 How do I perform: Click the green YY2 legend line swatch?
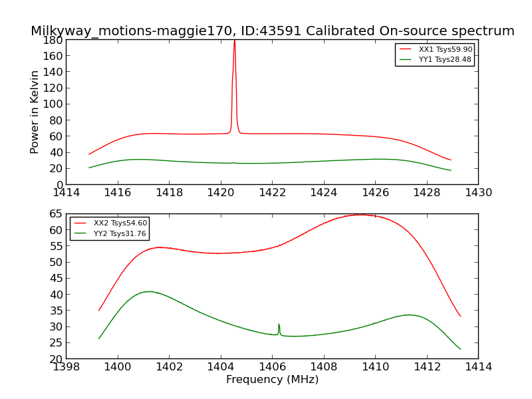click(80, 233)
